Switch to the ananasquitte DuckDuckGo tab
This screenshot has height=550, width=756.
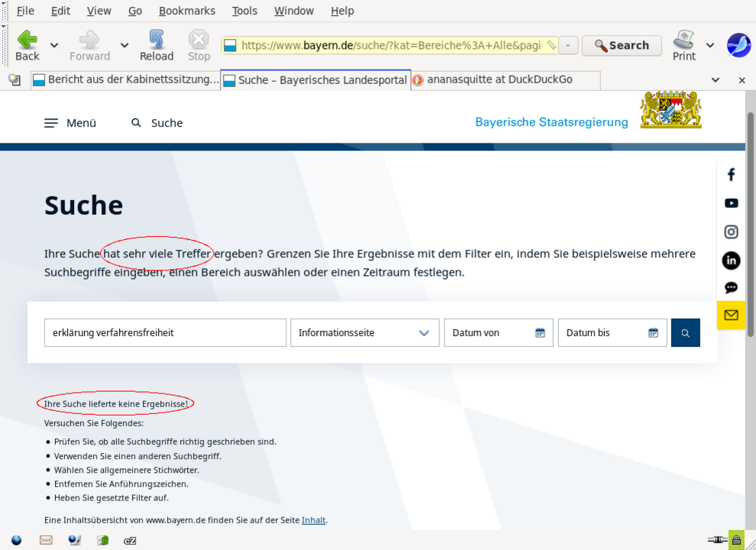click(499, 79)
